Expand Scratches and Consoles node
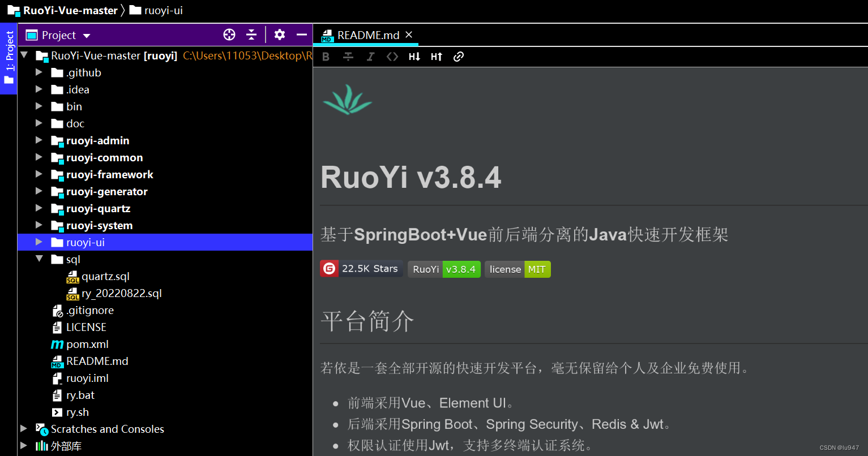868x456 pixels. (24, 429)
